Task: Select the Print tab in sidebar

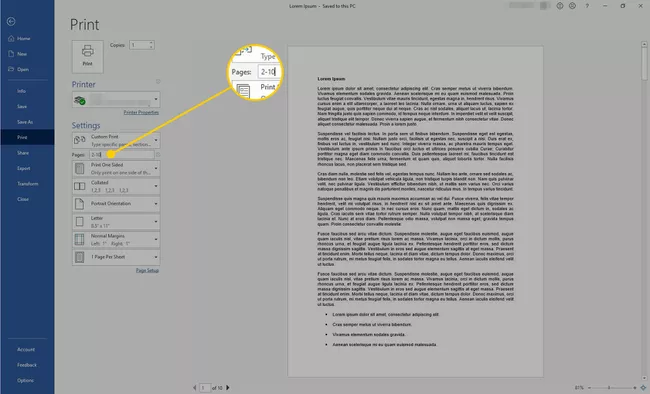Action: click(x=27, y=137)
